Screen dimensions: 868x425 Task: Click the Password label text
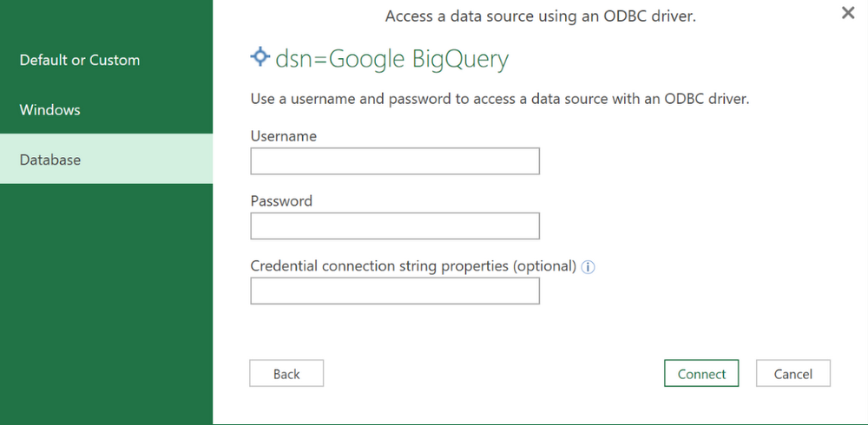click(x=281, y=201)
